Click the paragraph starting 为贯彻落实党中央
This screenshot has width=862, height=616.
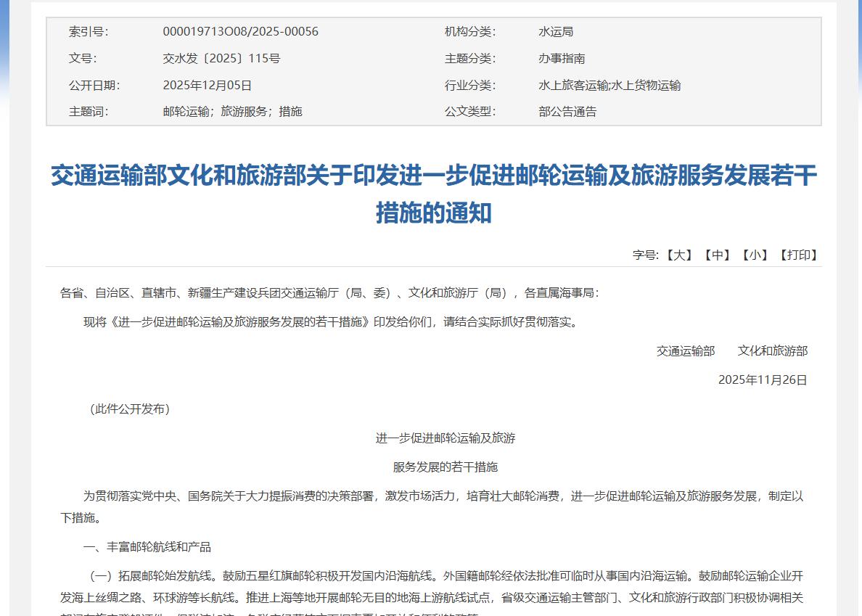point(432,506)
